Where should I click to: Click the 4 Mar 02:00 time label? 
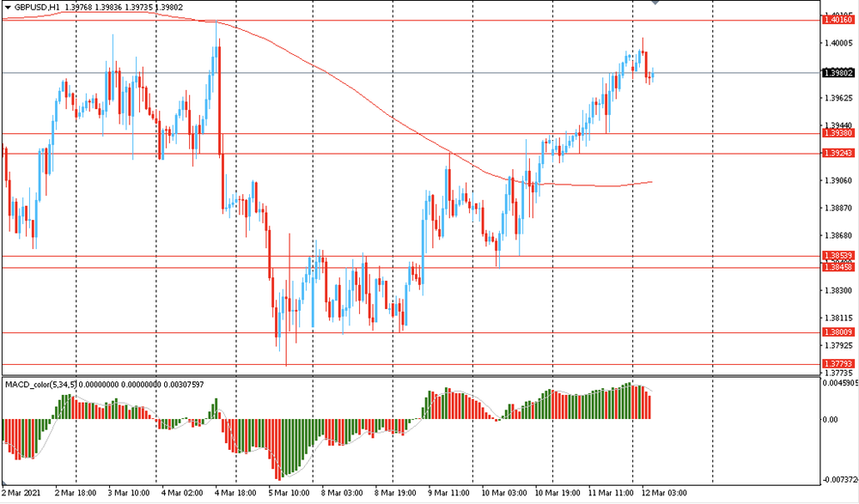point(182,493)
